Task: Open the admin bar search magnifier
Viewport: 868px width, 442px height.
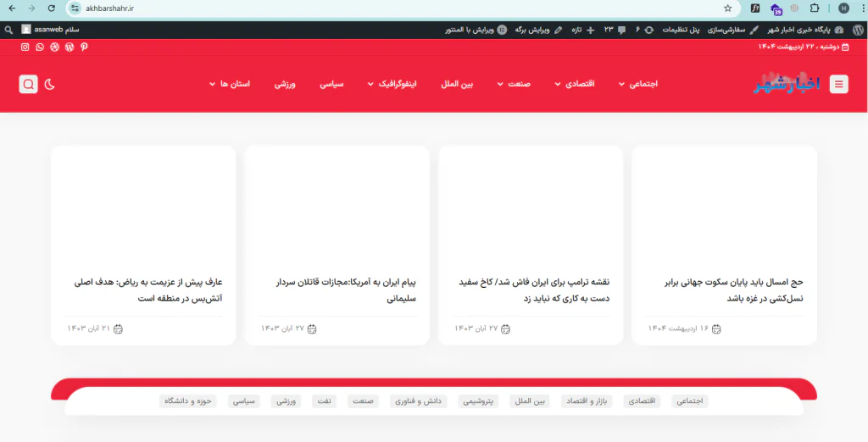Action: click(x=8, y=30)
